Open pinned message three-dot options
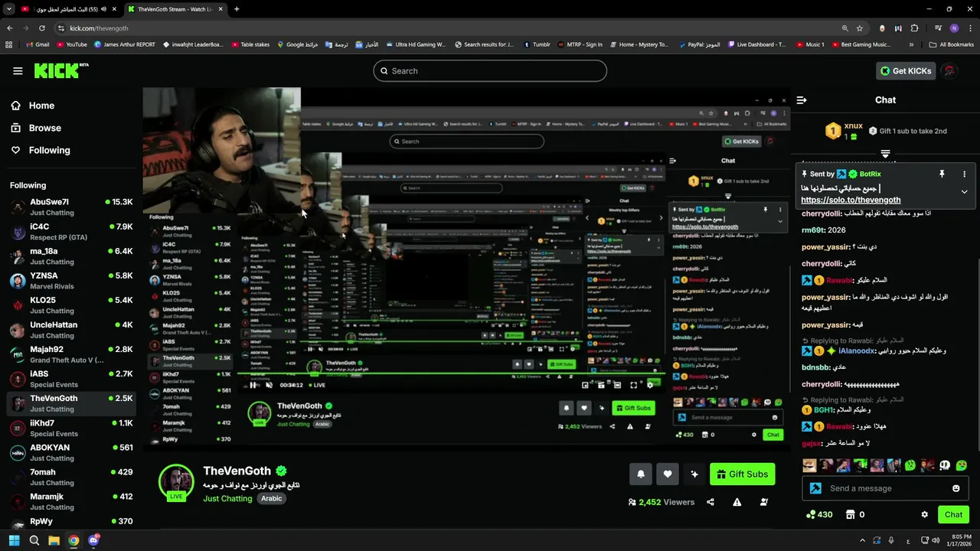 click(x=964, y=174)
